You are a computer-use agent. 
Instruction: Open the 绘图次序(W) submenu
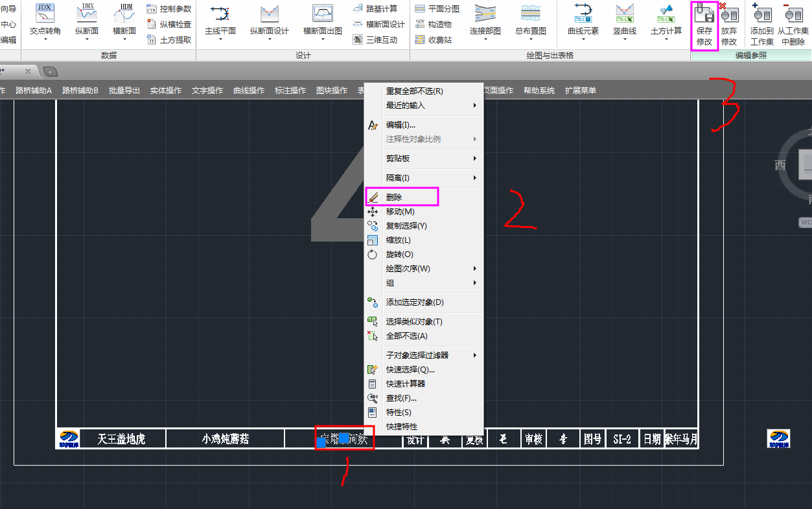tap(424, 269)
